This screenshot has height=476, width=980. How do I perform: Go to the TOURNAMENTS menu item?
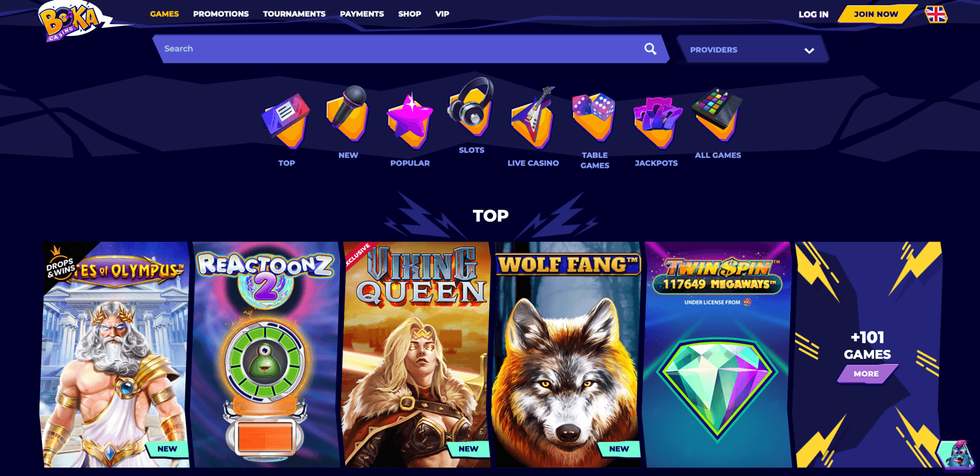[294, 14]
